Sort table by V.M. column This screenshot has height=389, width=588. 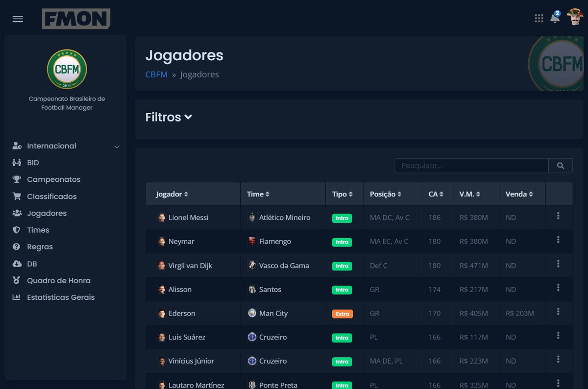(x=469, y=194)
